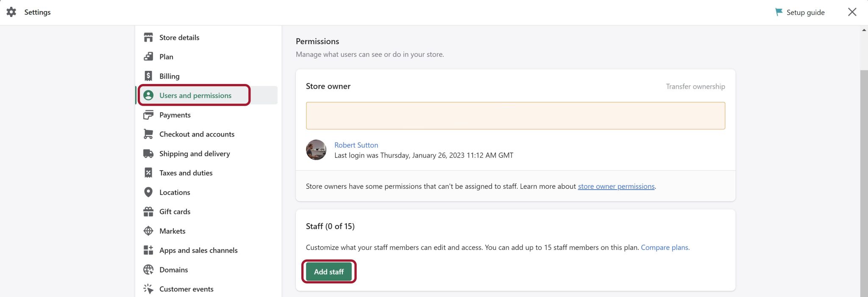Click the Transfer ownership link
This screenshot has width=868, height=297.
695,86
